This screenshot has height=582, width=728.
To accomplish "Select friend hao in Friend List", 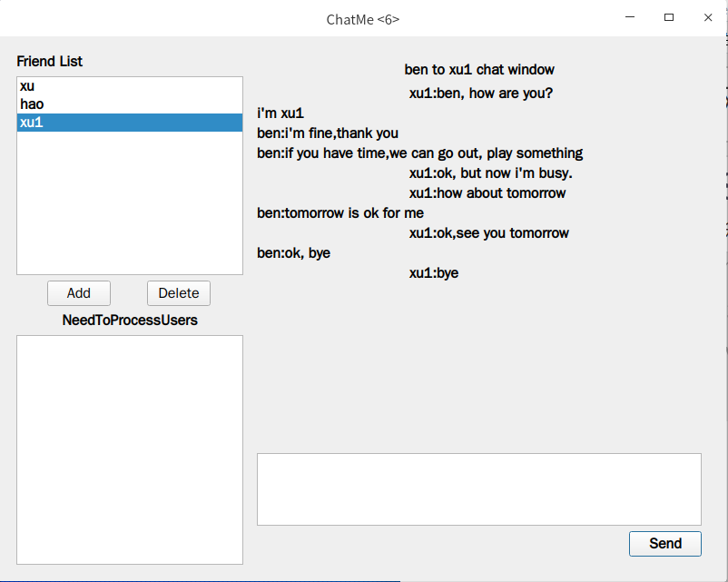I will pos(130,104).
